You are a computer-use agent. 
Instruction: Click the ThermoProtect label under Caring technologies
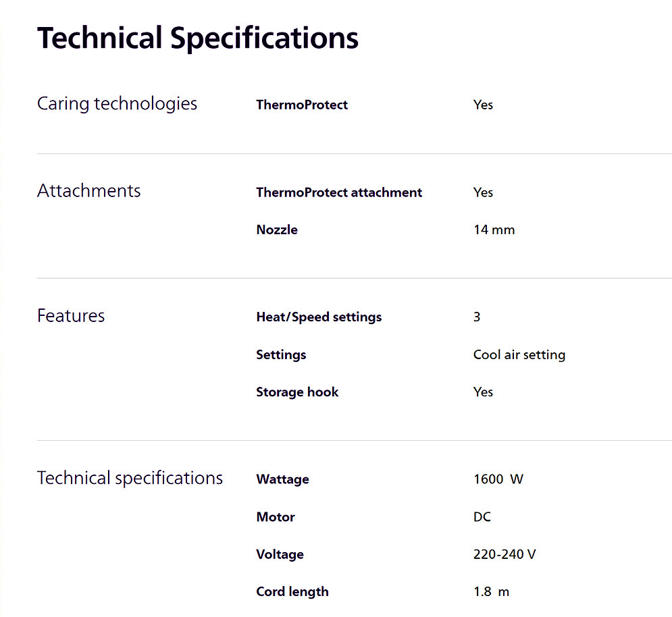tap(302, 105)
